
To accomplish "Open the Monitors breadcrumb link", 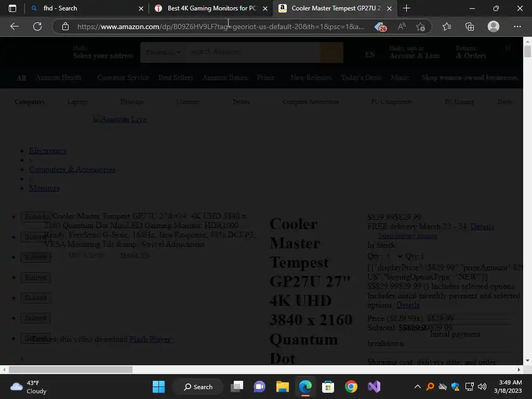I will 44,188.
